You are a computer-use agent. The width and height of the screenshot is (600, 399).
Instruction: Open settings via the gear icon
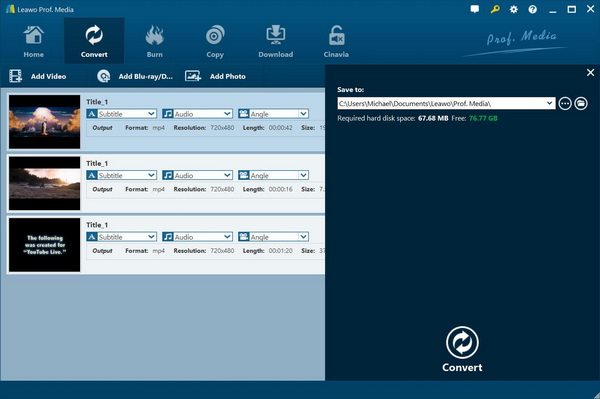tap(514, 9)
